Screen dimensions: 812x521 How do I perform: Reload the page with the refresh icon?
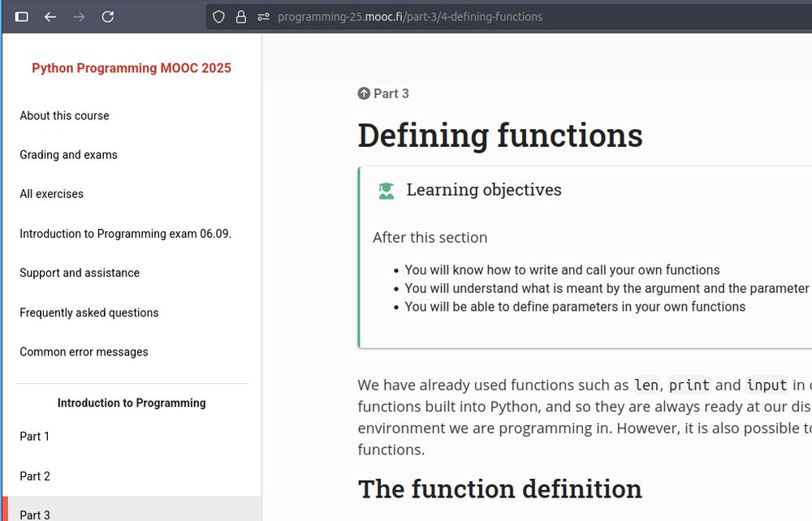(x=108, y=17)
